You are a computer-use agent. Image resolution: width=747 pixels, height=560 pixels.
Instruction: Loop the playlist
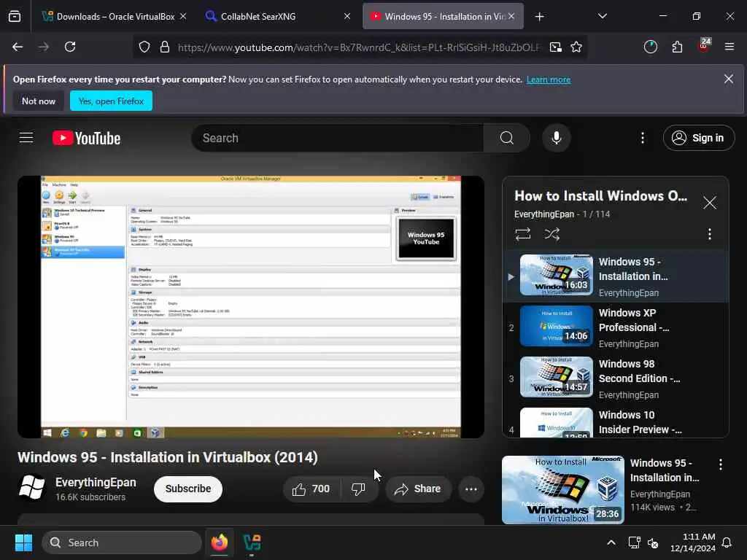coord(522,234)
